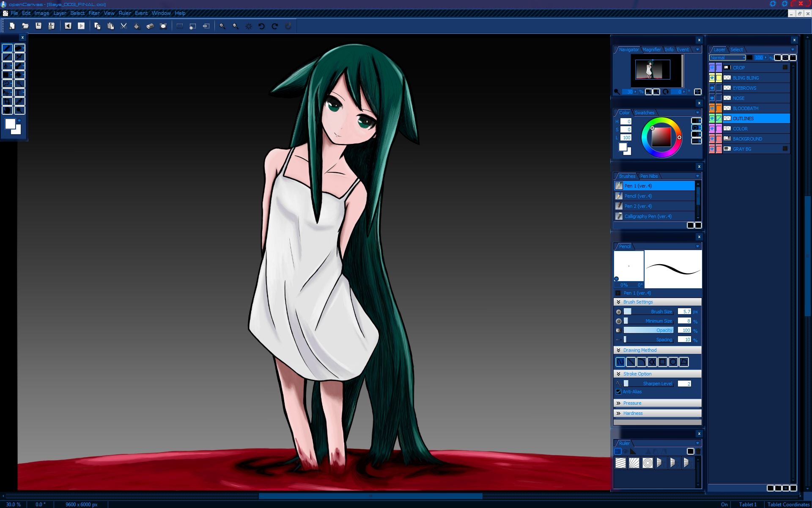The height and width of the screenshot is (508, 812).
Task: Click the ruler trash delete icon
Action: pos(698,451)
